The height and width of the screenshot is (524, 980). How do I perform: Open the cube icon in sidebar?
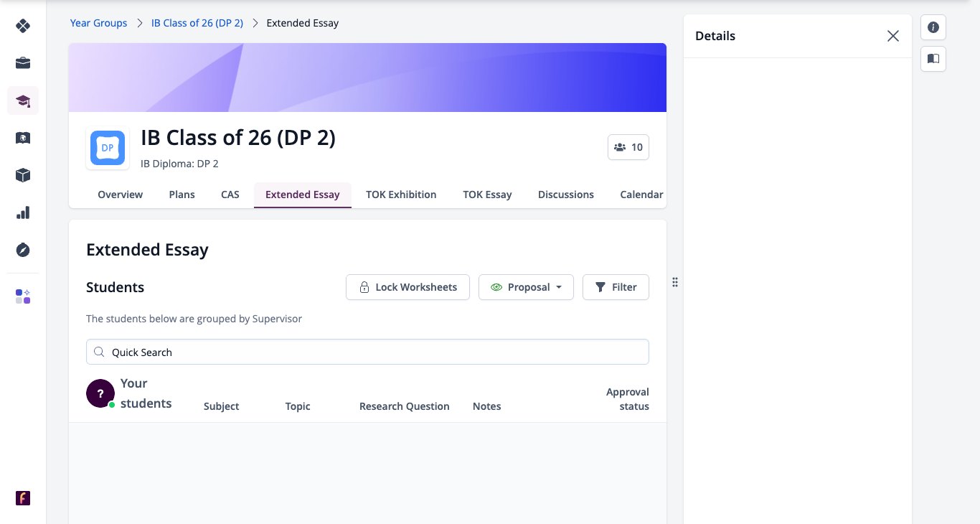(23, 175)
